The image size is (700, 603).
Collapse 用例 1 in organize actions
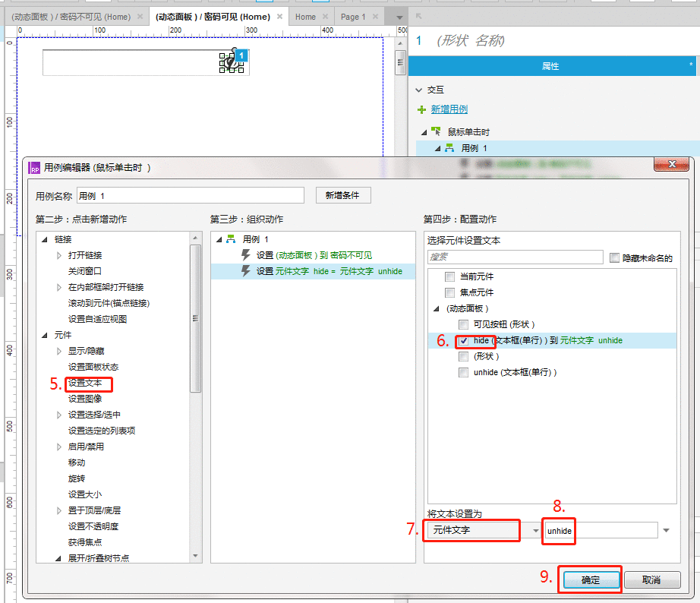[219, 240]
